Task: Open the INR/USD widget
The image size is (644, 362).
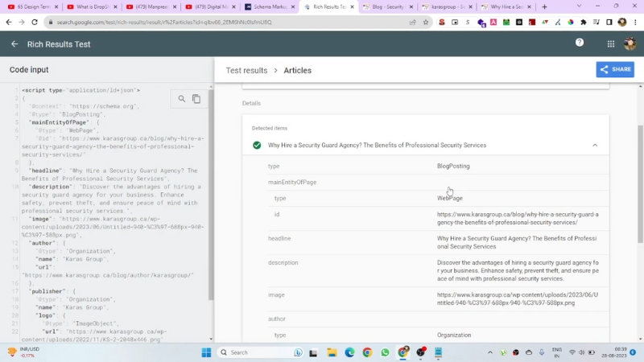Action: click(x=24, y=352)
